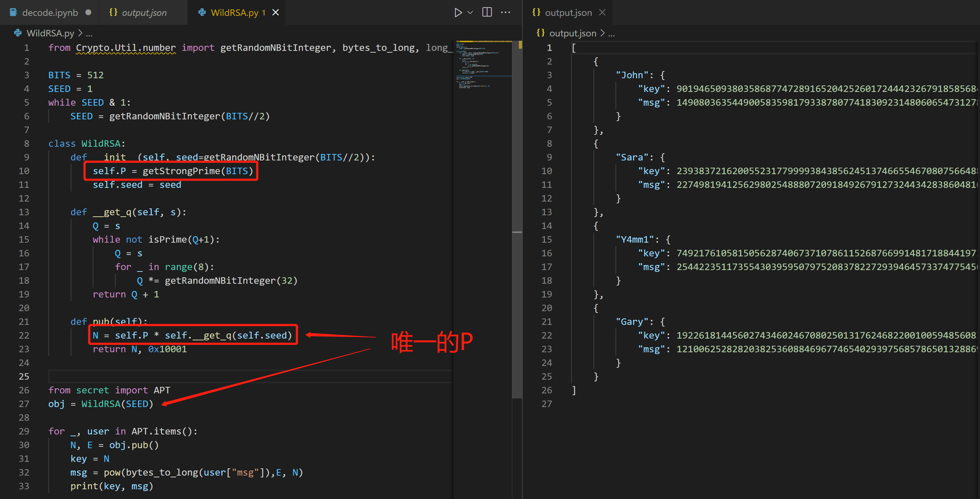The width and height of the screenshot is (980, 499).
Task: Click the output.json breadcrumb in right pane
Action: coord(572,33)
